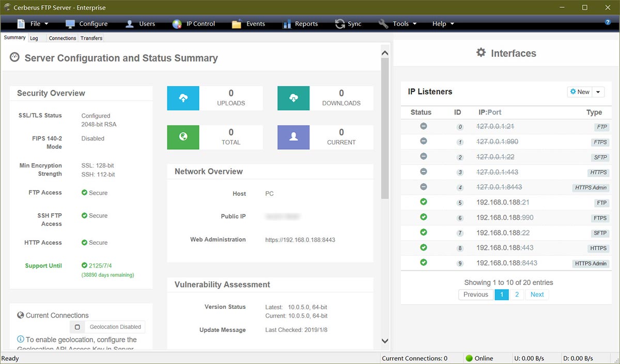Select page 1 of listeners
Image resolution: width=620 pixels, height=364 pixels.
coord(501,294)
